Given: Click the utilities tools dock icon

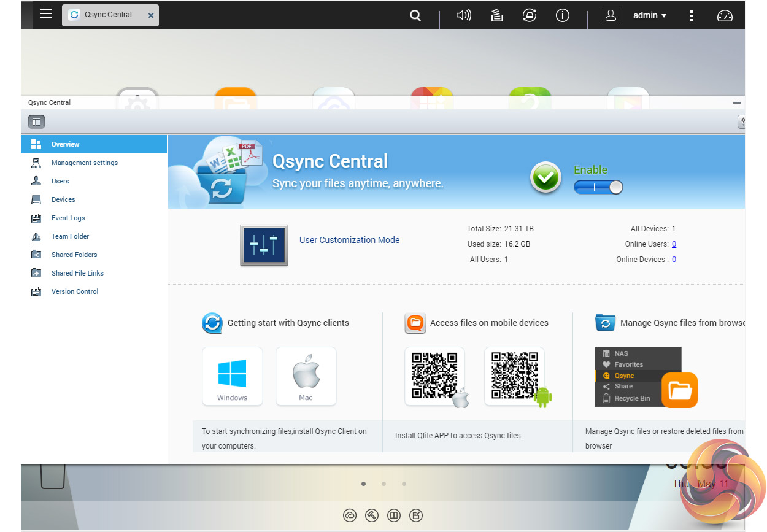Looking at the screenshot, I should pyautogui.click(x=372, y=515).
